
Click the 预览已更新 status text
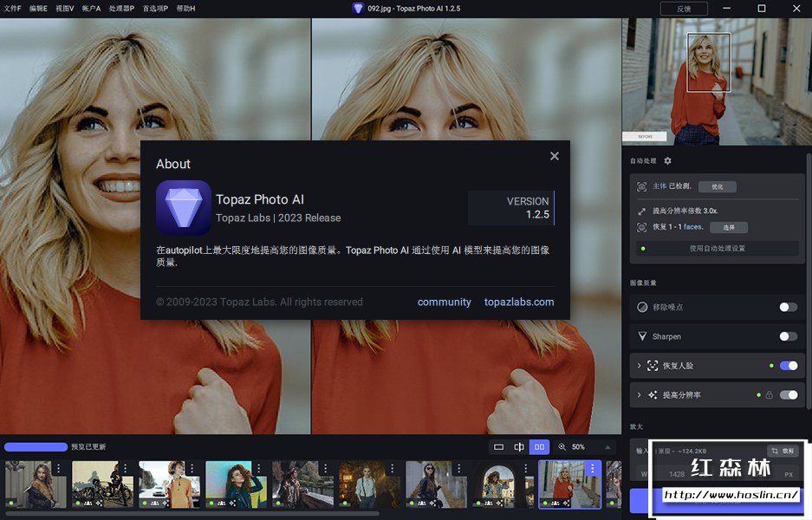(x=88, y=447)
